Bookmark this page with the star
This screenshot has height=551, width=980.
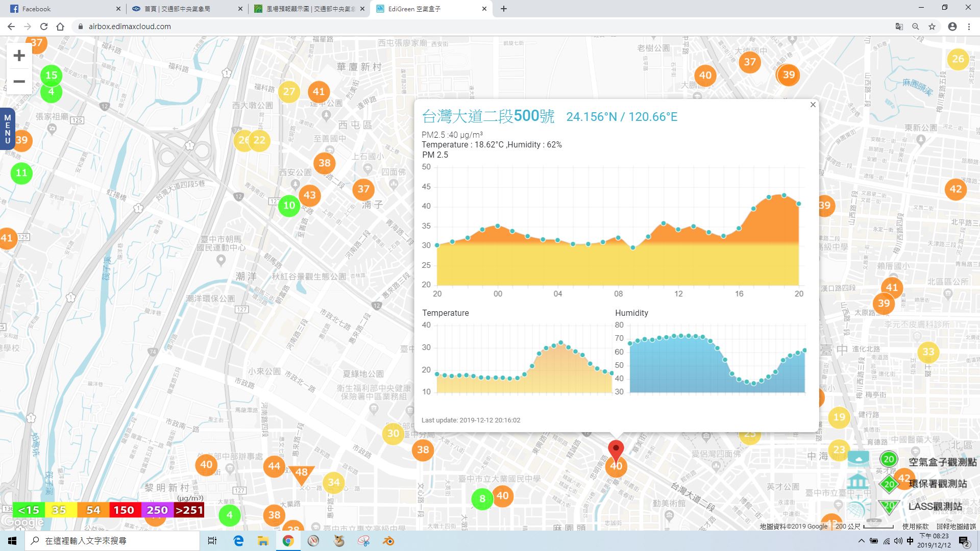pos(932,27)
